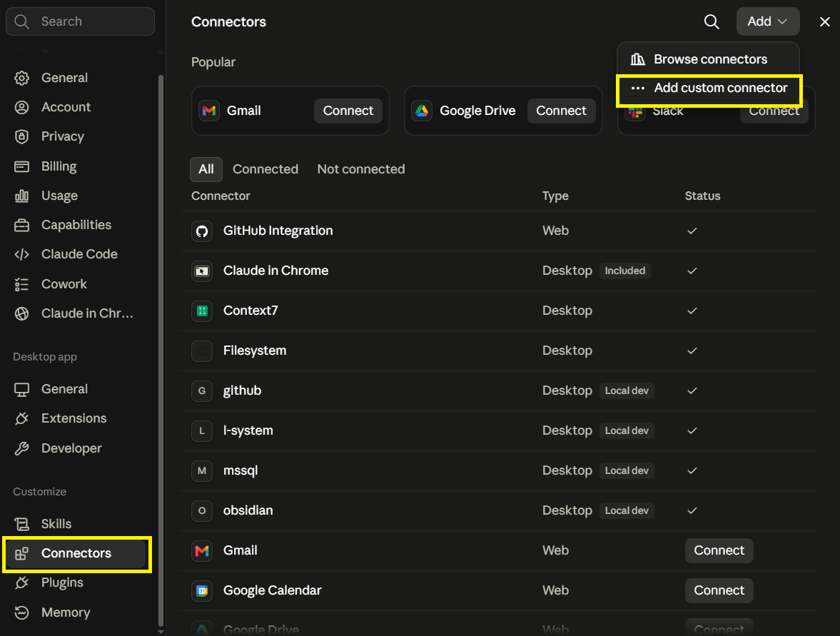840x636 pixels.
Task: Select the github Local dev connector name
Action: coord(242,390)
